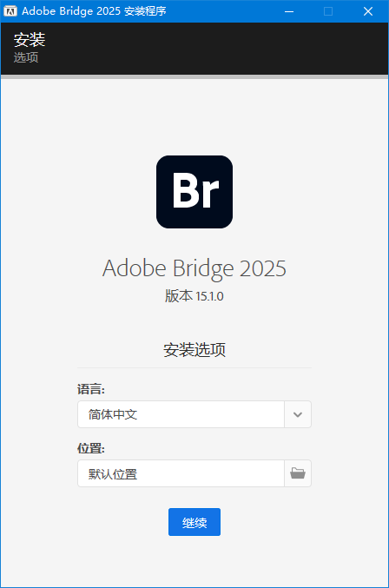
Task: Click the 选项 subtitle in header
Action: point(26,57)
